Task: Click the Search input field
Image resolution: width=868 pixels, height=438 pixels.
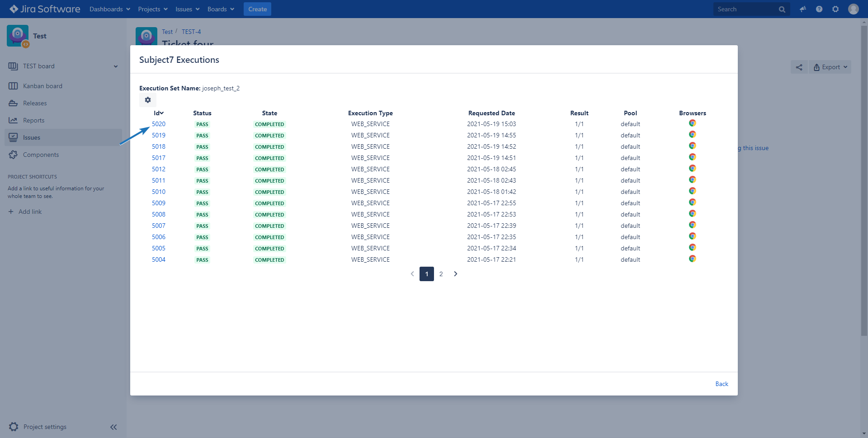Action: [x=746, y=9]
